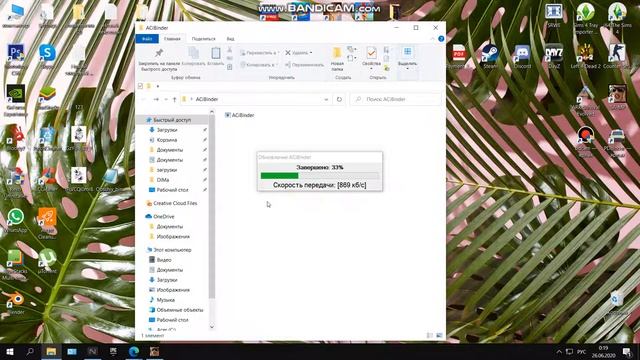The width and height of the screenshot is (640, 360).
Task: Switch to the Share ribbon tab
Action: [x=203, y=39]
